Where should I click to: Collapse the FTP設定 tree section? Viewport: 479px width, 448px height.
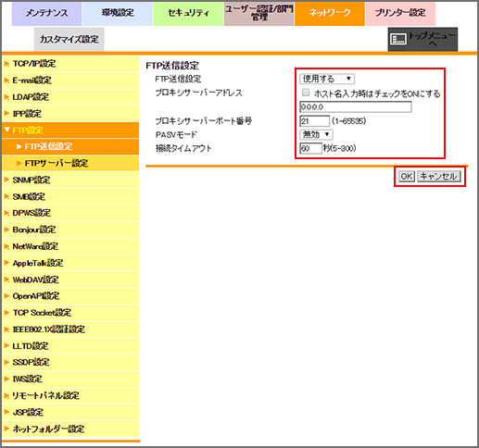coord(7,130)
